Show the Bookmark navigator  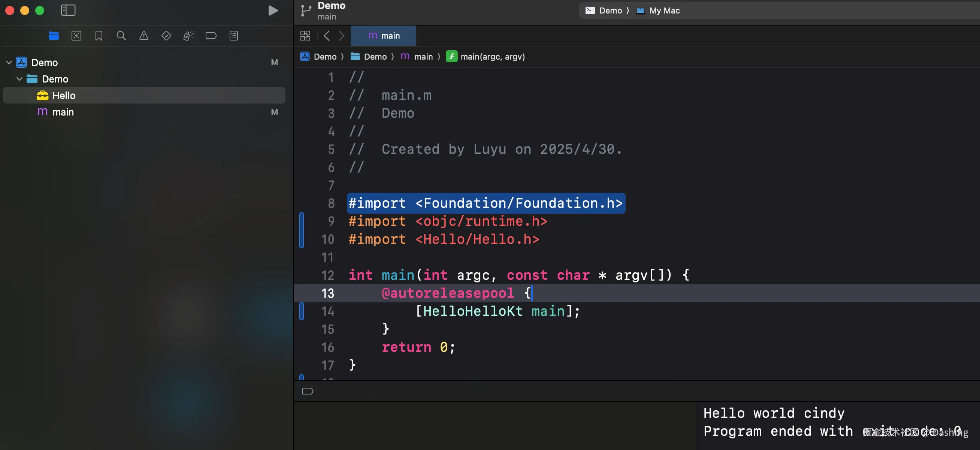tap(99, 36)
